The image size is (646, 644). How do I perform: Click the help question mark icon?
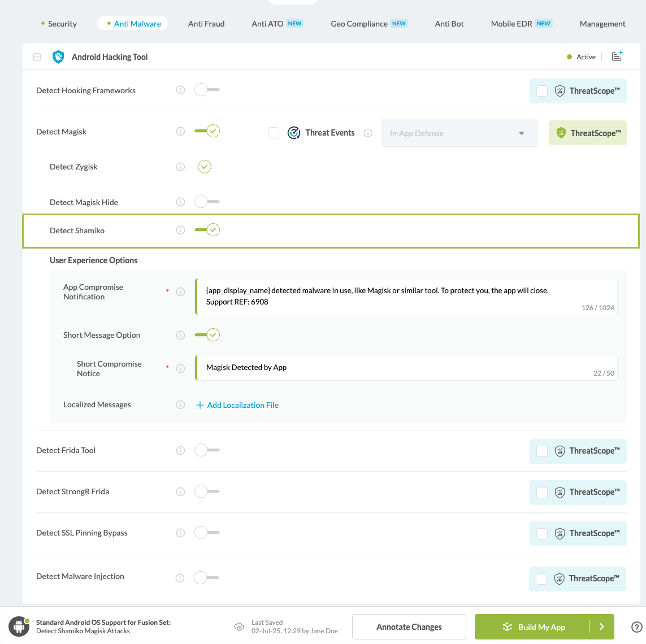tap(636, 626)
